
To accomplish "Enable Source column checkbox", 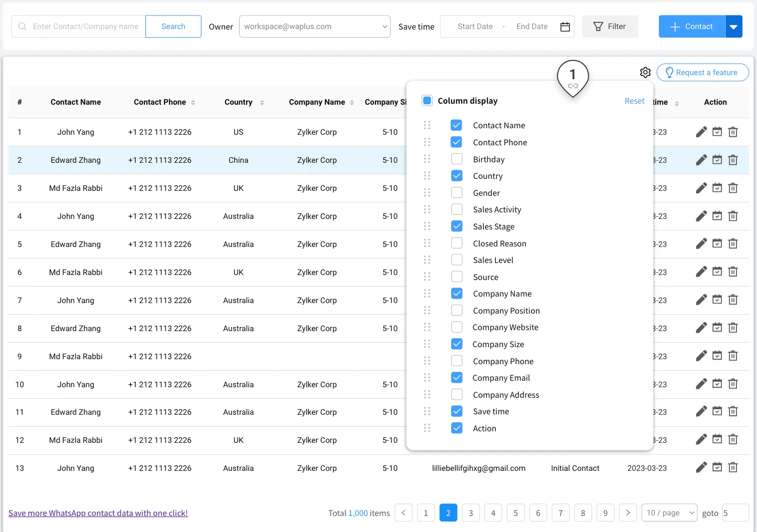I will (456, 277).
